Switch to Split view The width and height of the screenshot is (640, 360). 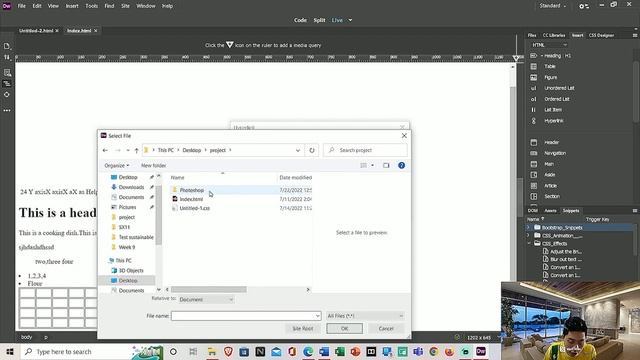click(319, 20)
